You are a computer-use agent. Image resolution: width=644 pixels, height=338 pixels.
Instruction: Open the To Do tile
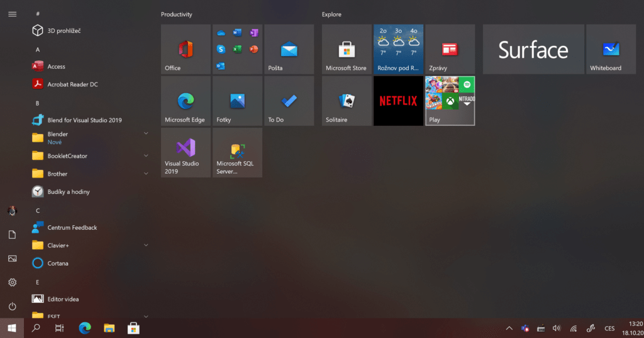click(289, 101)
